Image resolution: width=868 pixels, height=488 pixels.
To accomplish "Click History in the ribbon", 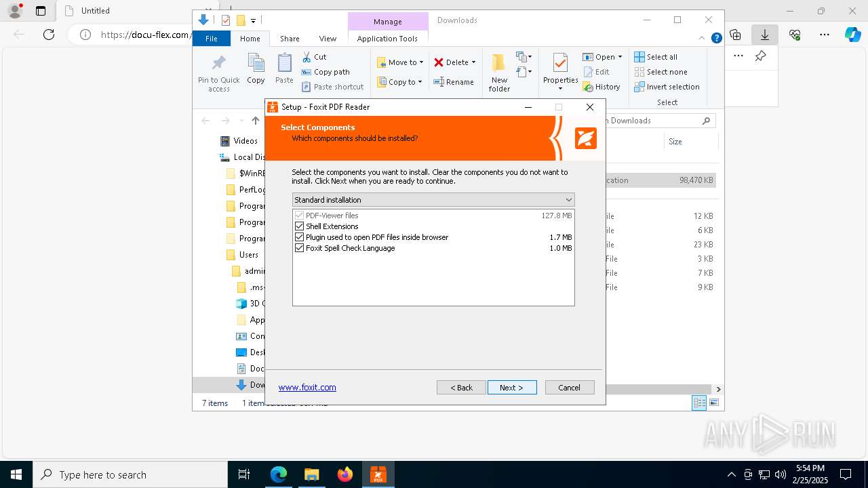I will click(x=601, y=87).
